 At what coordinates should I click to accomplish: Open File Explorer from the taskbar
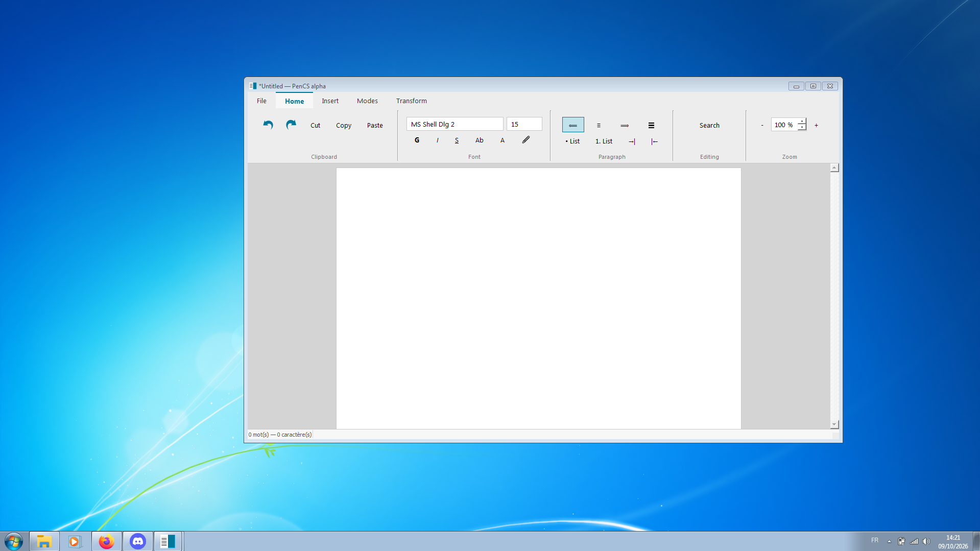point(44,541)
